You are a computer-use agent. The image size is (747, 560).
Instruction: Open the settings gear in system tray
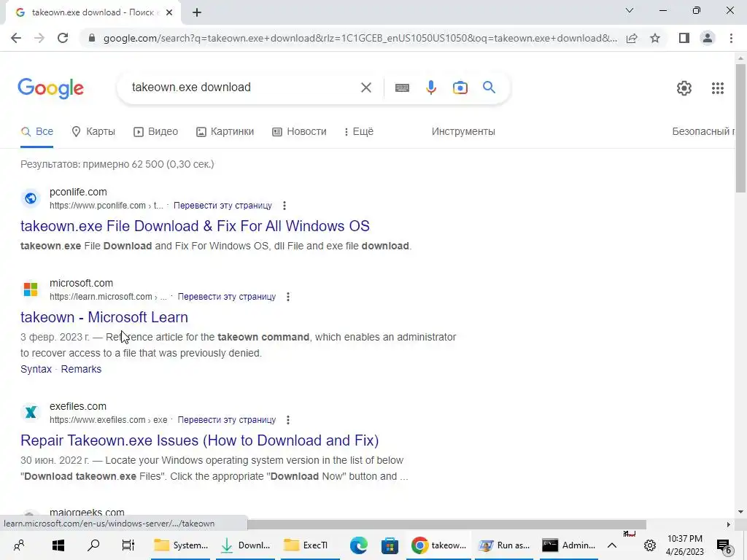[x=650, y=545]
